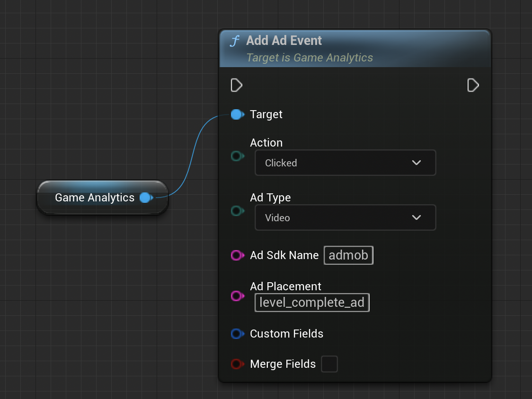Click the Action dropdown chevron arrow

click(417, 163)
